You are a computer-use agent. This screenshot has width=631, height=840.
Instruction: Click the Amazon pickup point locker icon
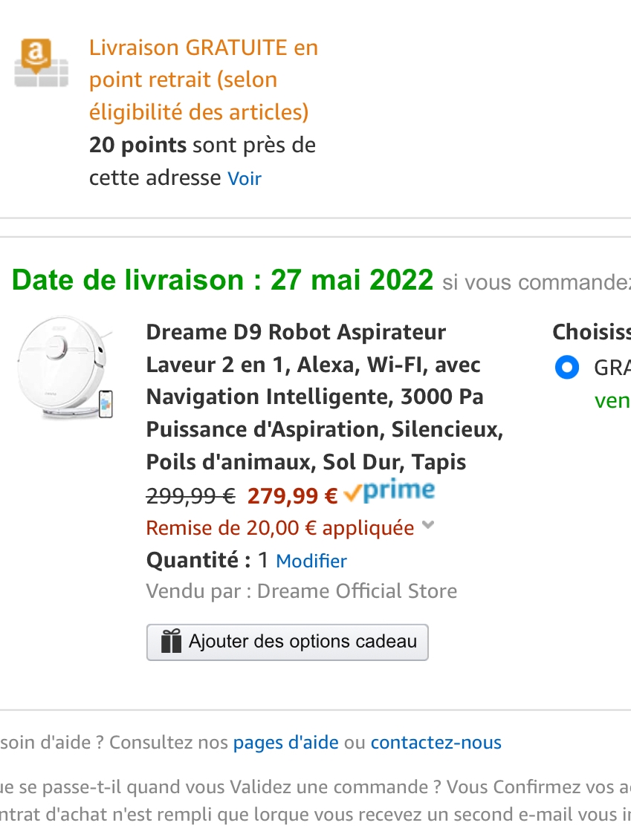point(42,63)
